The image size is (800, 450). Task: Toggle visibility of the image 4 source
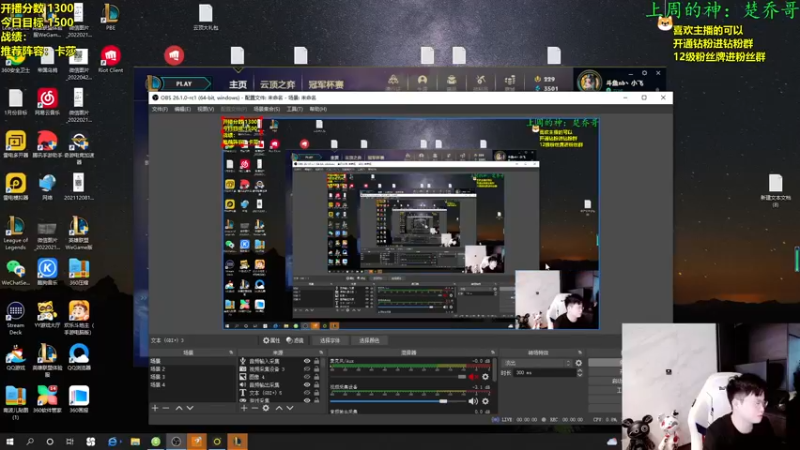point(307,377)
